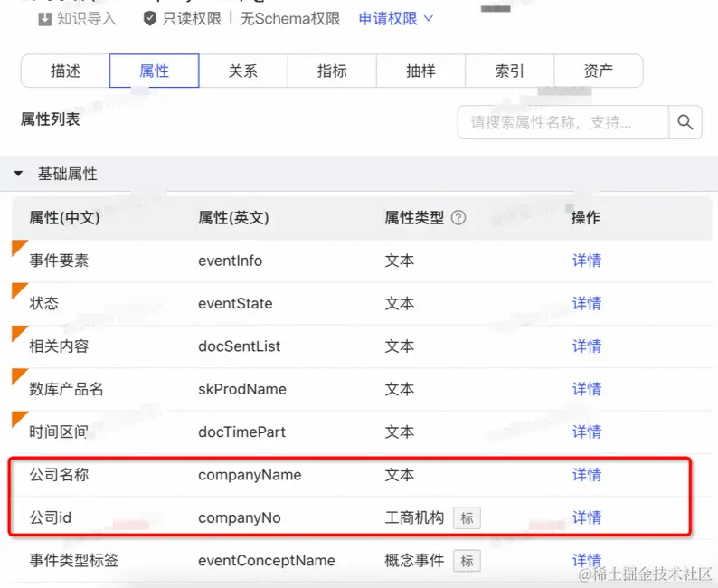Click the 属性(英文) column header
Viewport: 718px width, 588px height.
[x=233, y=217]
